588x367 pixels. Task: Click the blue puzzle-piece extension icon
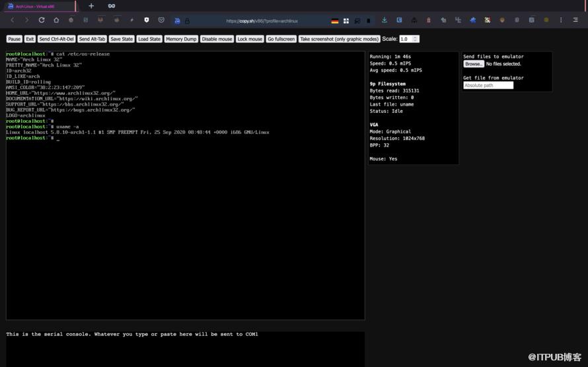coord(473,20)
